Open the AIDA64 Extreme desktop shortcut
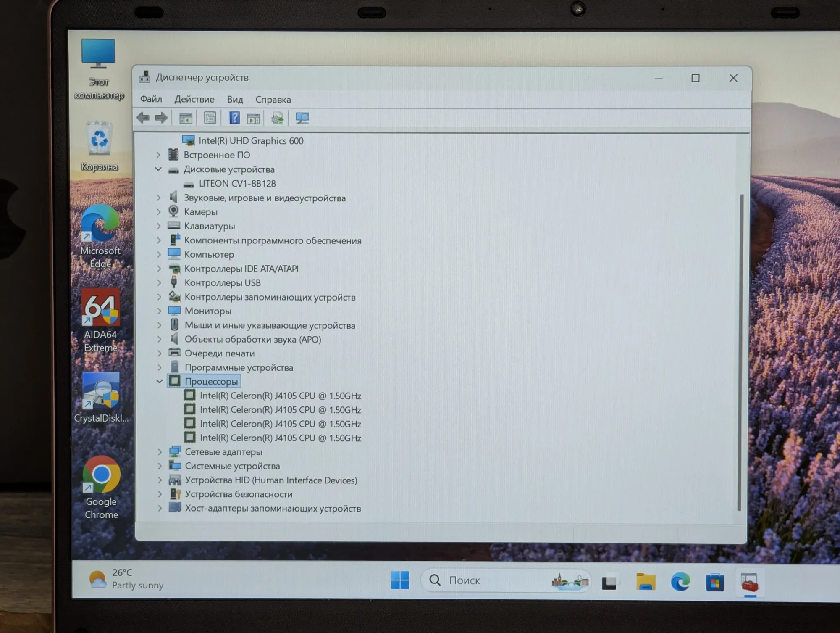Image resolution: width=840 pixels, height=633 pixels. pyautogui.click(x=101, y=321)
